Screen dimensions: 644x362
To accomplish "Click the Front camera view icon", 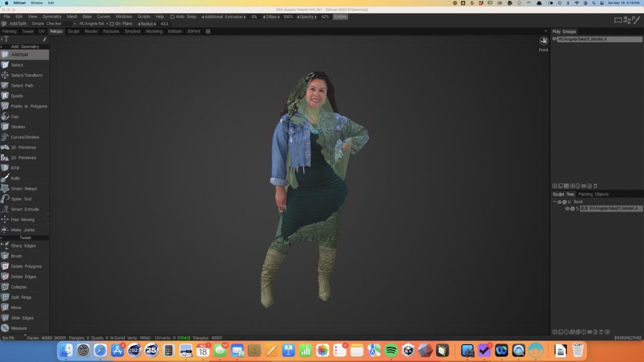I will tap(543, 41).
